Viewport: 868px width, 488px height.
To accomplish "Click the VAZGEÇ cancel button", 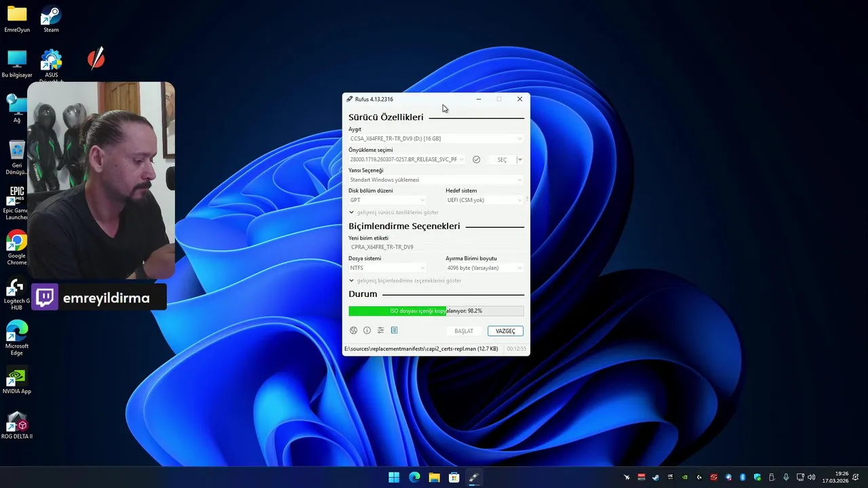I will [x=505, y=331].
